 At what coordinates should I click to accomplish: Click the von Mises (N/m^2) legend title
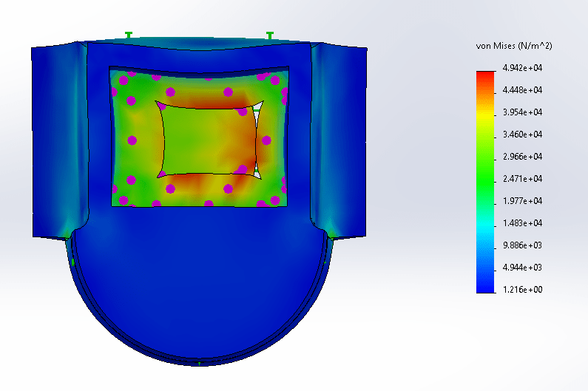tap(514, 46)
